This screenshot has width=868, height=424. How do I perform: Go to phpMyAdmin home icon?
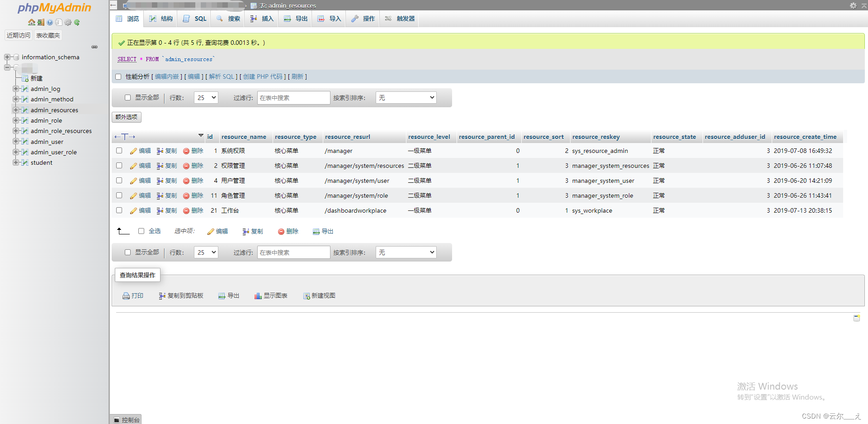[31, 22]
